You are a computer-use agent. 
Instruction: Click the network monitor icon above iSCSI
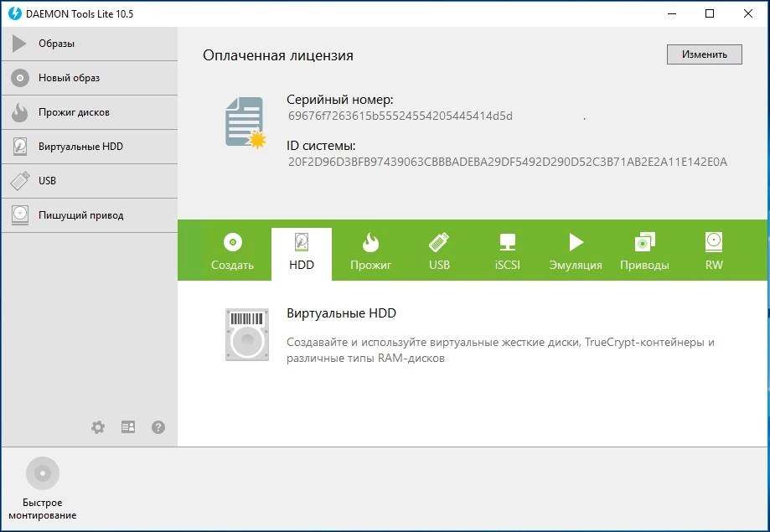pos(507,242)
